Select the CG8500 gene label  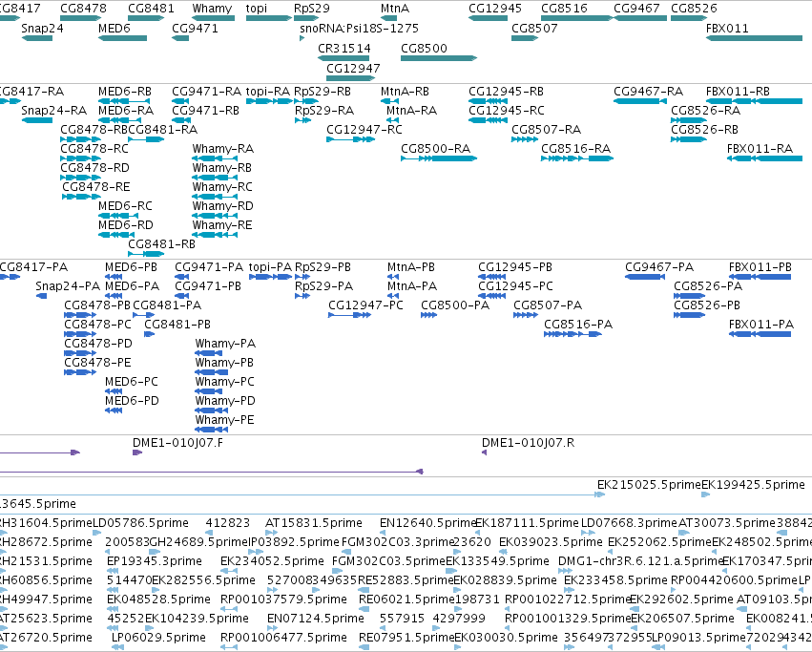click(424, 49)
